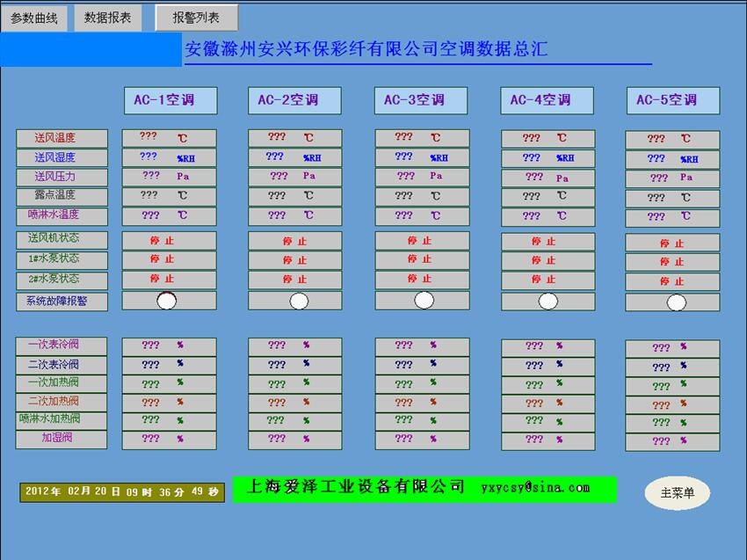
Task: Toggle AC-4 2#水泵状态 停止 field
Action: 548,280
